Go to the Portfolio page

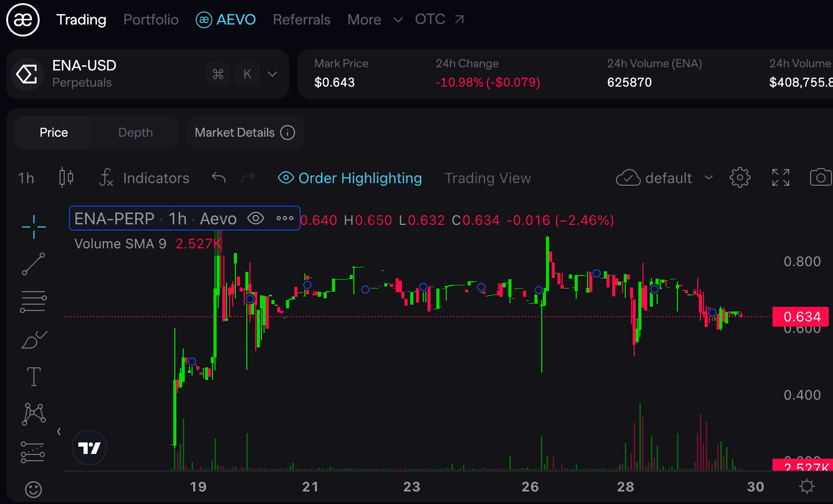point(151,20)
